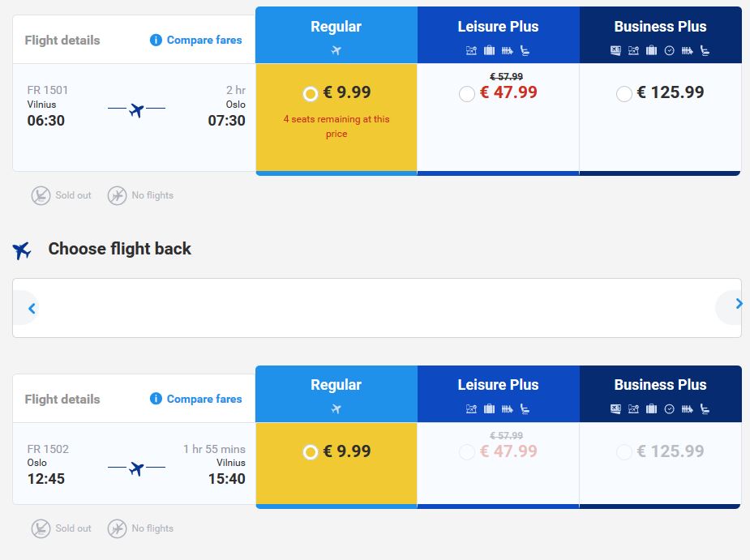Click the info icon beside outbound Compare fares
Viewport: 750px width, 560px height.
click(x=156, y=41)
